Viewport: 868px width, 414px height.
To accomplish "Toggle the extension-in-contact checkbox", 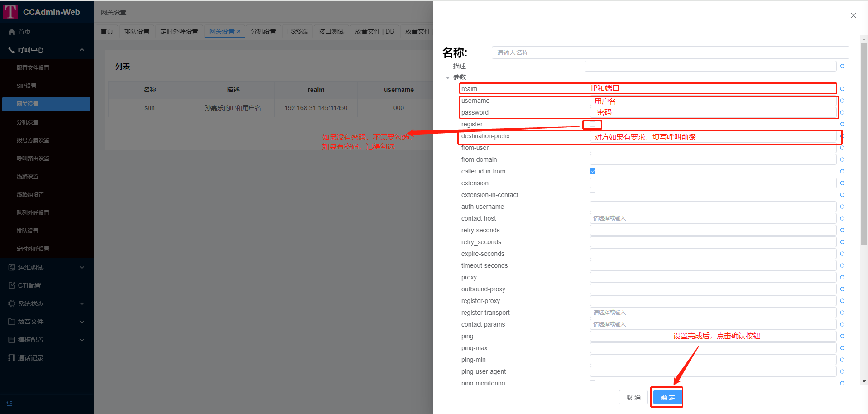I will [593, 195].
